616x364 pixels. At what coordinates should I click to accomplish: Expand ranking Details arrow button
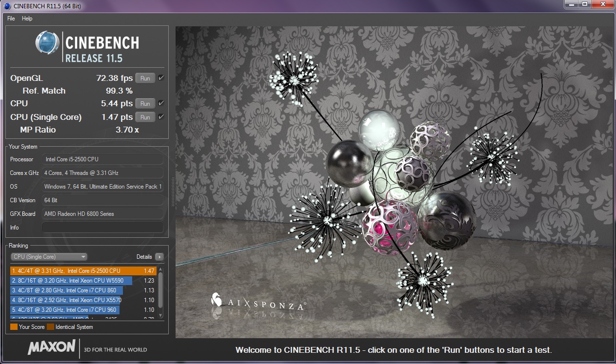click(x=159, y=257)
